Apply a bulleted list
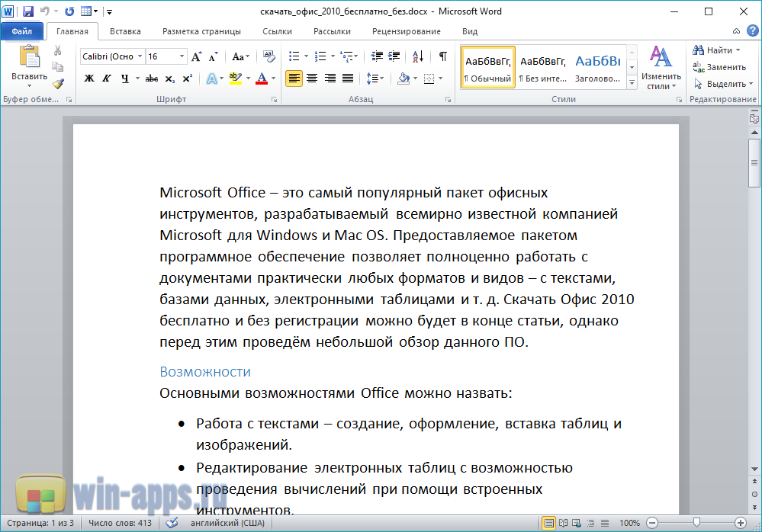762x532 pixels. click(x=293, y=56)
